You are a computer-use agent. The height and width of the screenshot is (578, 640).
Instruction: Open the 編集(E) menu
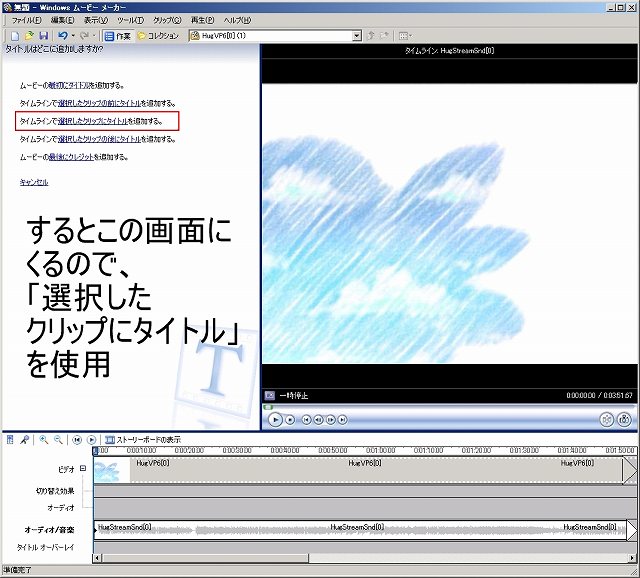[62, 20]
